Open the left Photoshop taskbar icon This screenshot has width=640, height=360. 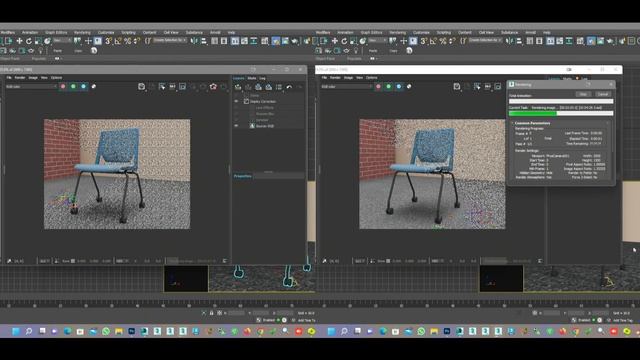coord(131,331)
